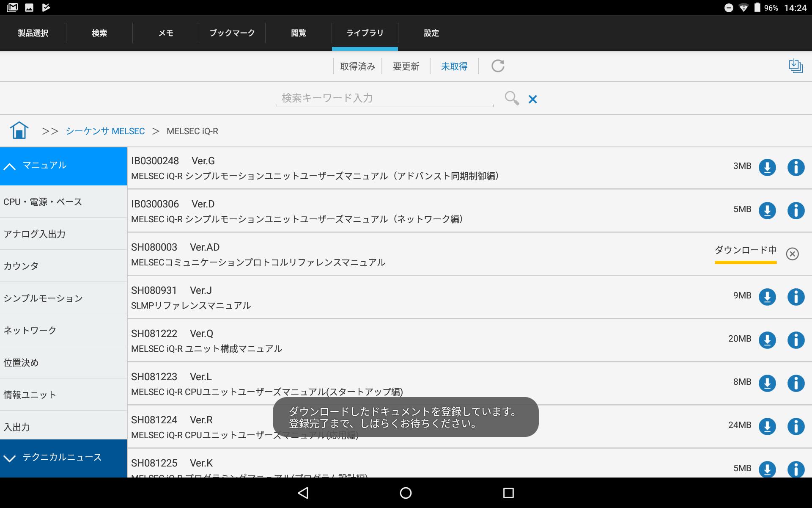
Task: Tap the Android recent apps button
Action: tap(508, 493)
